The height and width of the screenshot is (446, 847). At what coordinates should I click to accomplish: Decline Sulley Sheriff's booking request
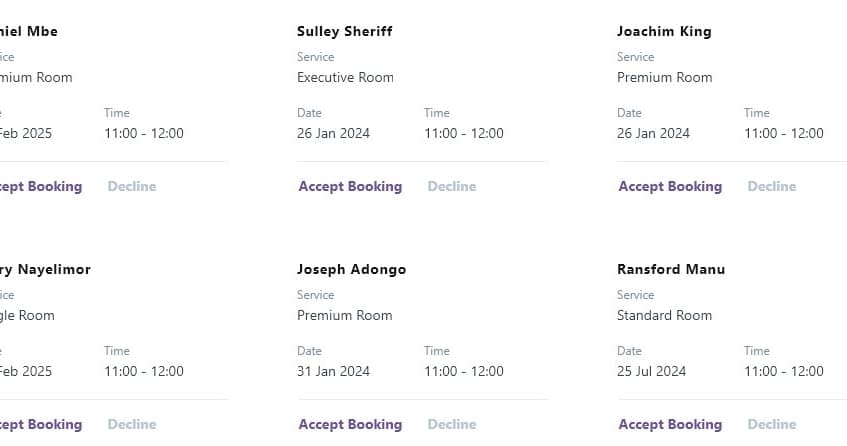452,186
